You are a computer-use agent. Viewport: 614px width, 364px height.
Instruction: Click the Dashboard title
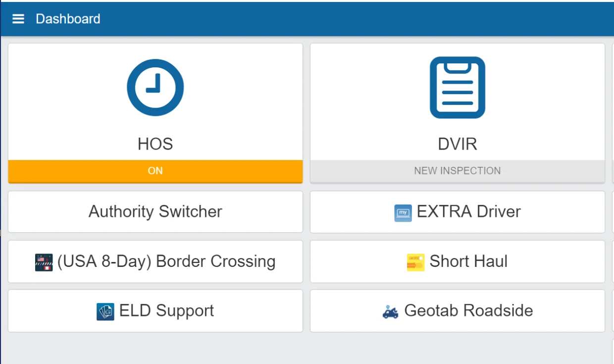[x=68, y=19]
